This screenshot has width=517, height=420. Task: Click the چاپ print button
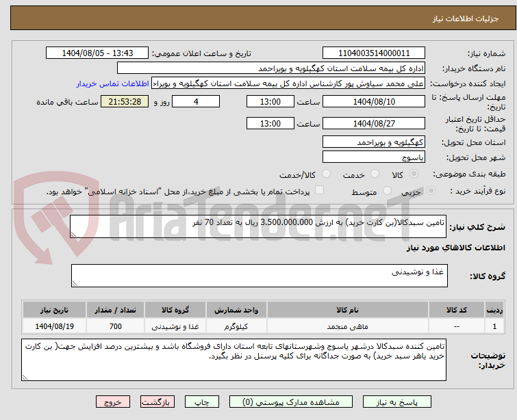click(202, 402)
